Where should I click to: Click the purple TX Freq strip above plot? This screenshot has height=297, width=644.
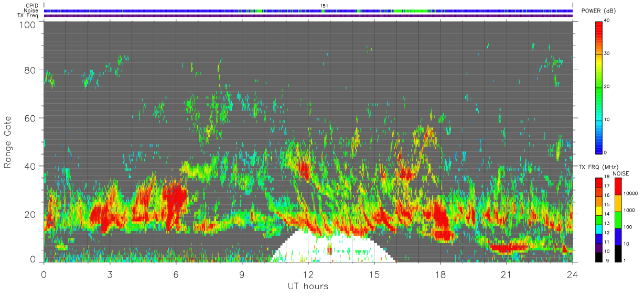(x=308, y=16)
